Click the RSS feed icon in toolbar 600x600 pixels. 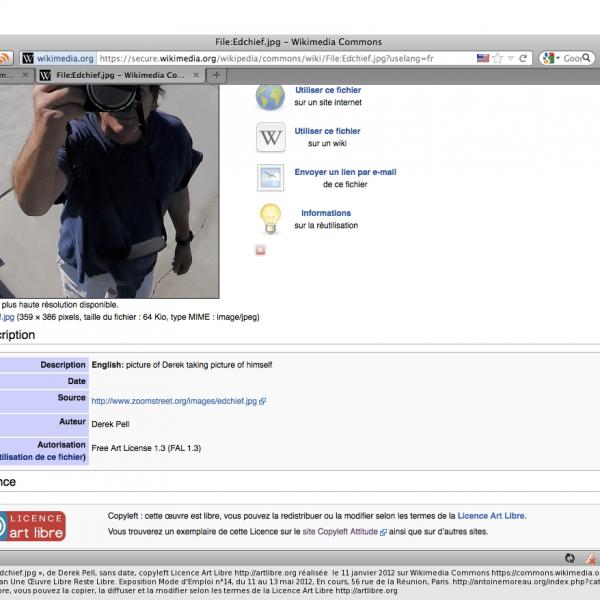[x=5, y=58]
